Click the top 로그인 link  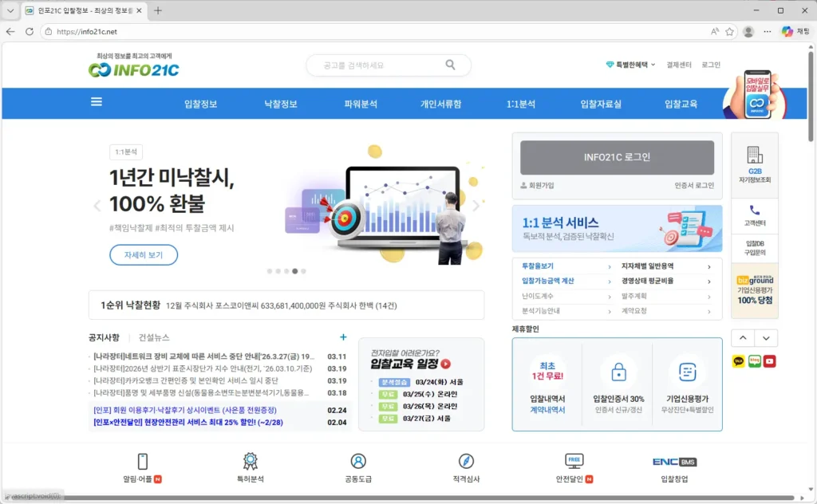711,65
